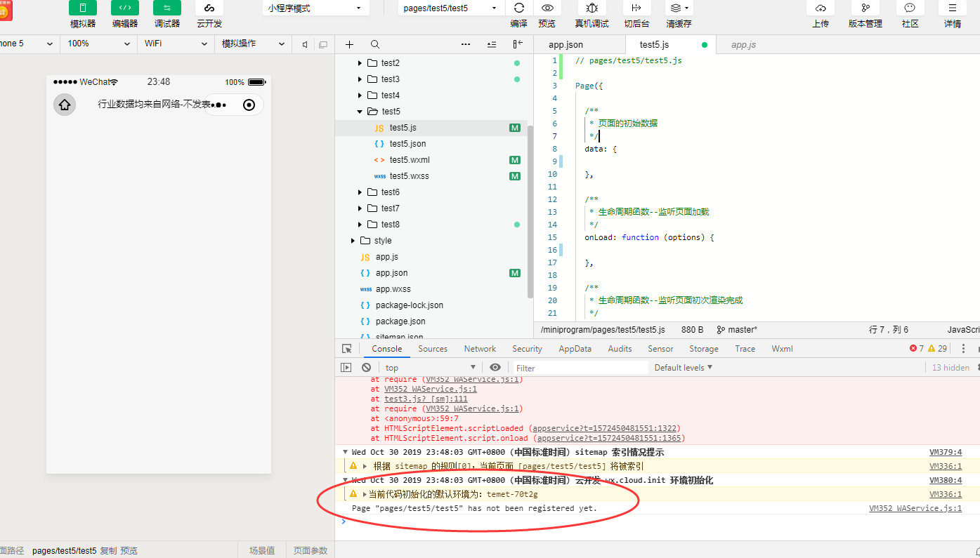Clear console using the block icon
The width and height of the screenshot is (980, 558).
(x=366, y=367)
